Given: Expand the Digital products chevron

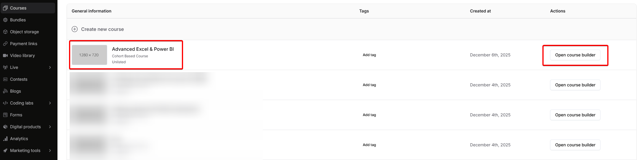Looking at the screenshot, I should coord(50,127).
